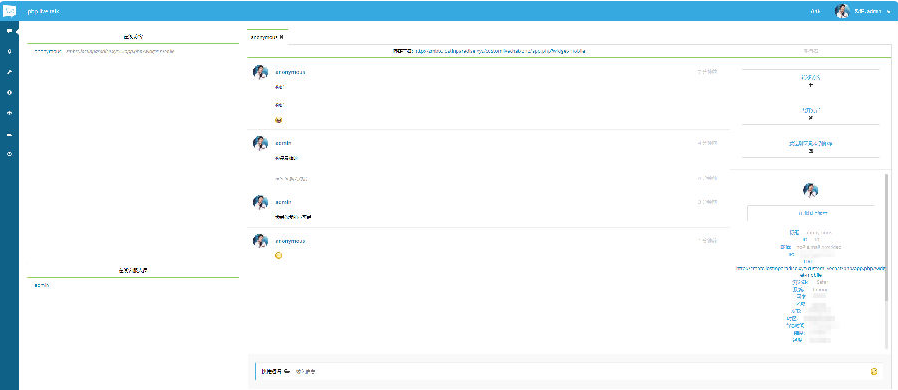Click the yellow smiley emoji in the last message
The image size is (898, 390).
coord(279,255)
